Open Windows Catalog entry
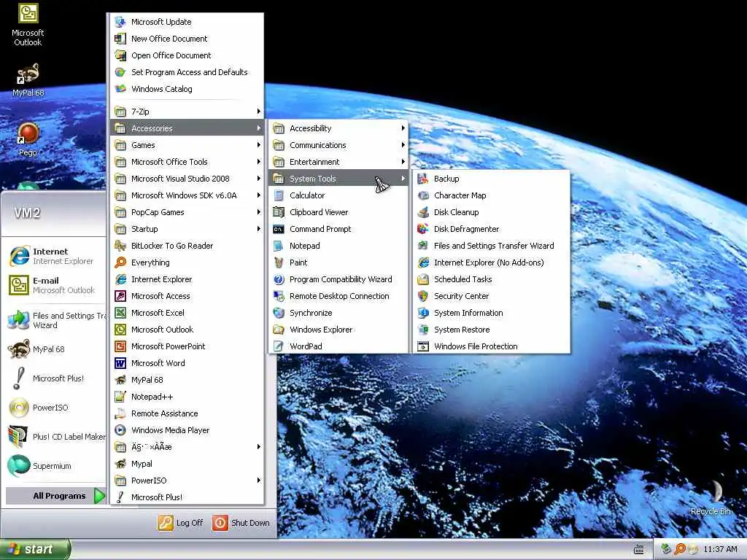The image size is (747, 560). [x=187, y=88]
